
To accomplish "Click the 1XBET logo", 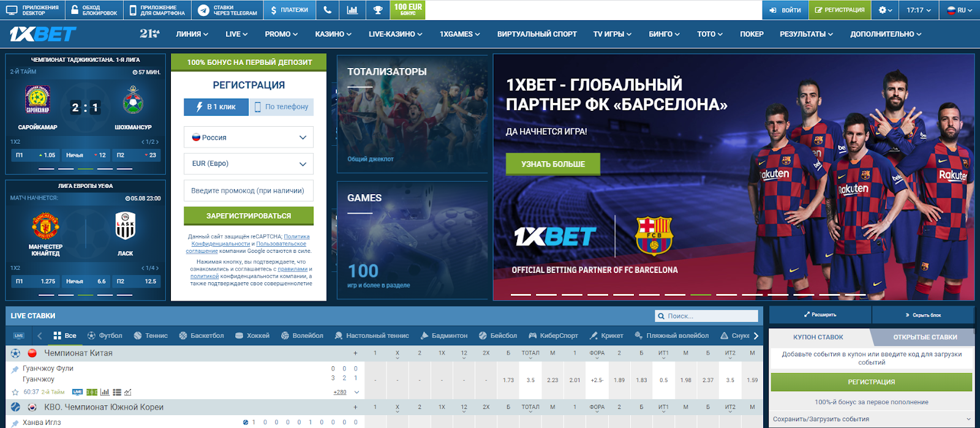I will click(x=43, y=34).
